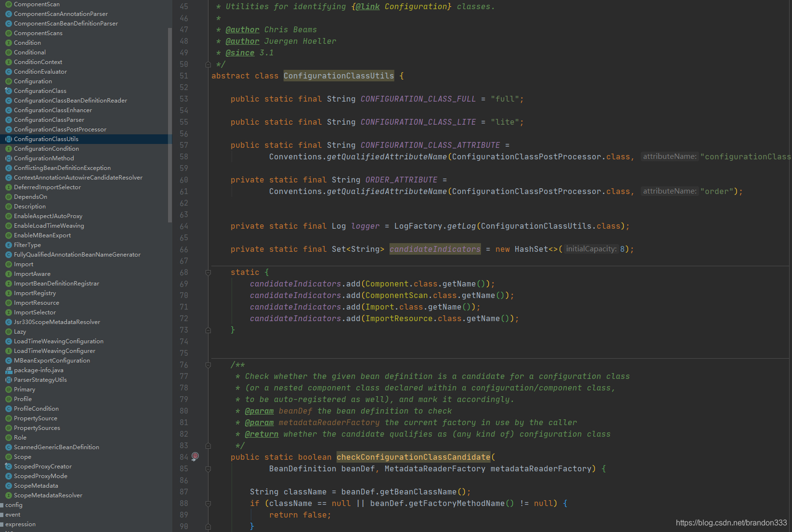Open PropertySources in the project tree
The width and height of the screenshot is (792, 532).
click(37, 428)
